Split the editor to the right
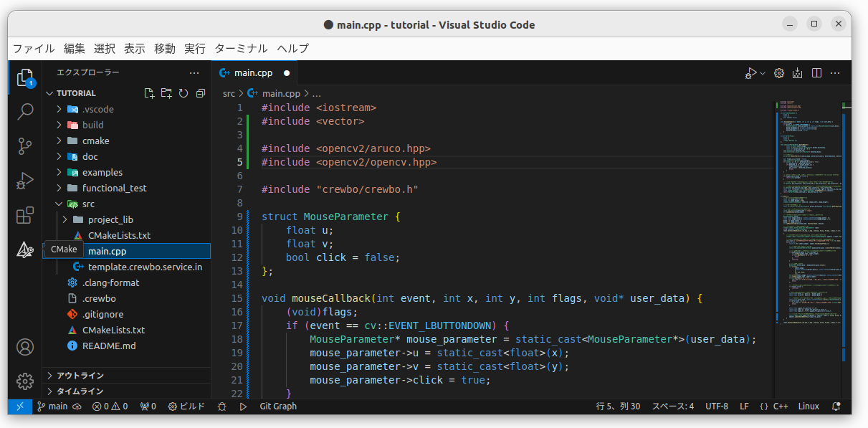868x428 pixels. coord(816,73)
